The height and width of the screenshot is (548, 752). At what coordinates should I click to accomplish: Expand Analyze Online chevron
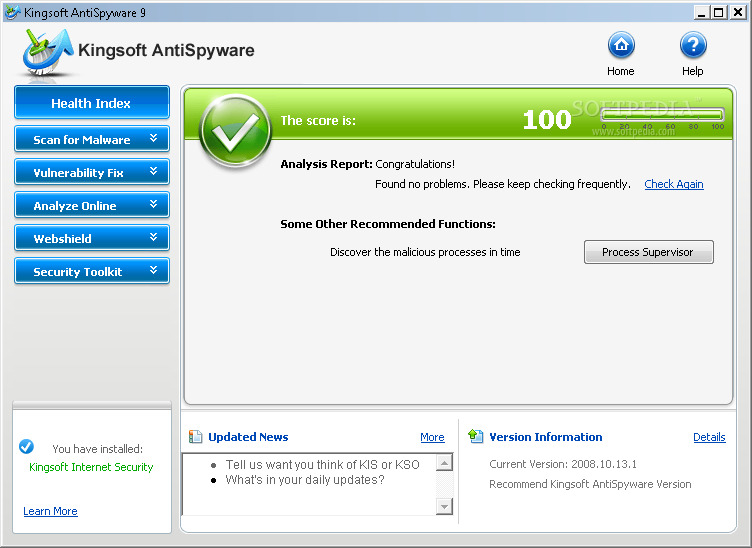153,204
